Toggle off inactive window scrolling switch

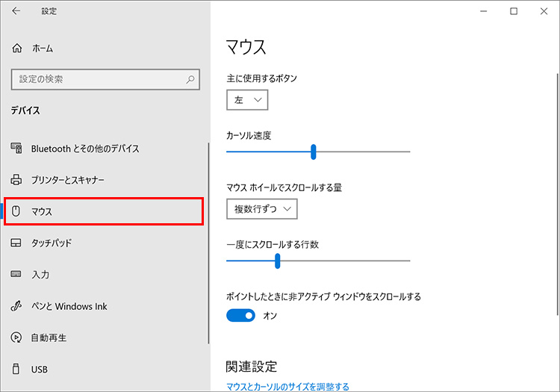coord(241,316)
